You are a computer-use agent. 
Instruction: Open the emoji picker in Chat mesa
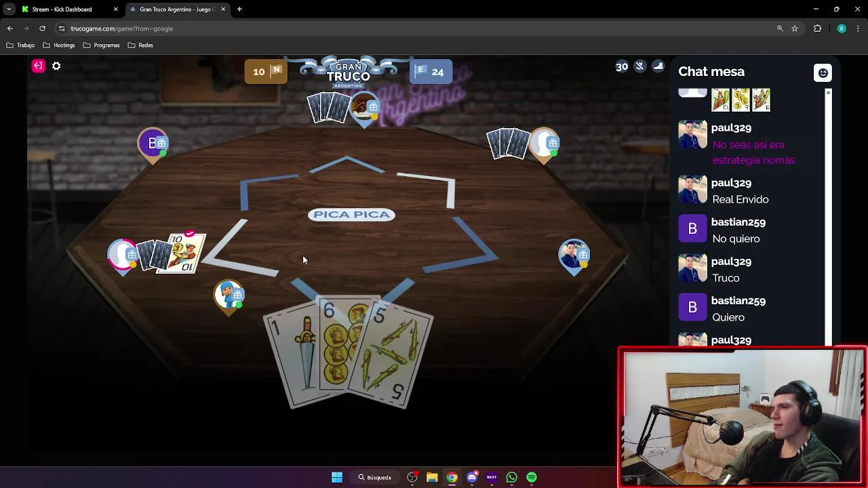[823, 73]
